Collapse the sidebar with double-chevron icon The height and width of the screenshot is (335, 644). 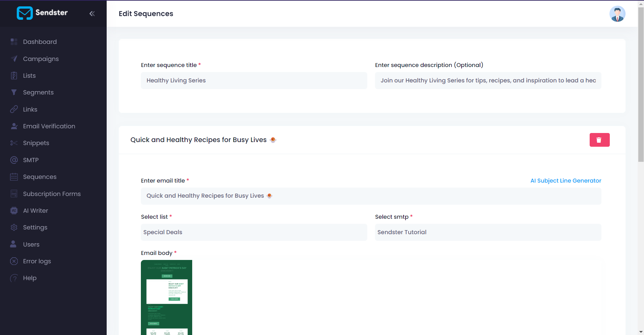coord(92,13)
